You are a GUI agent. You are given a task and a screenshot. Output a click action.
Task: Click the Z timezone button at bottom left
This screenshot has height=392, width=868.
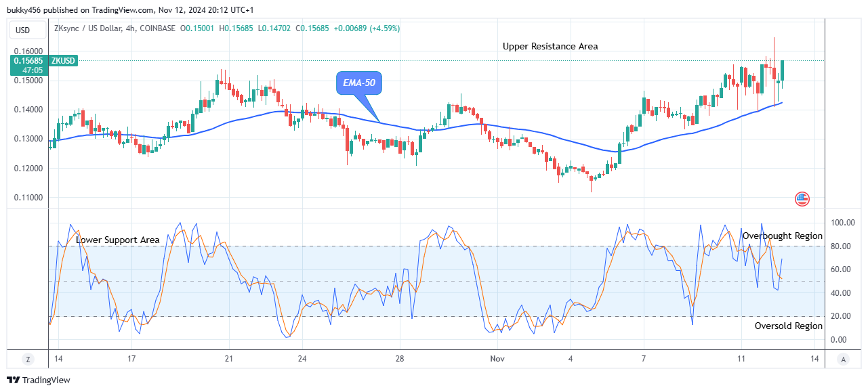click(x=28, y=360)
